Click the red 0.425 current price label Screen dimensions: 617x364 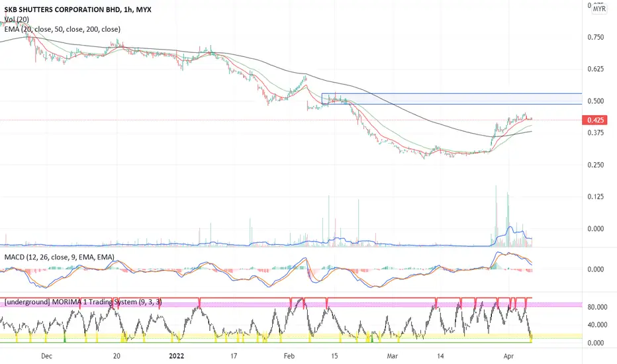point(594,120)
